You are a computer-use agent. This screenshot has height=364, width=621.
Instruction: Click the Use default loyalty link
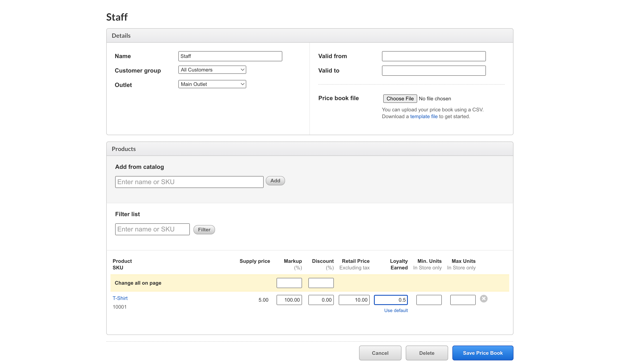pos(396,311)
